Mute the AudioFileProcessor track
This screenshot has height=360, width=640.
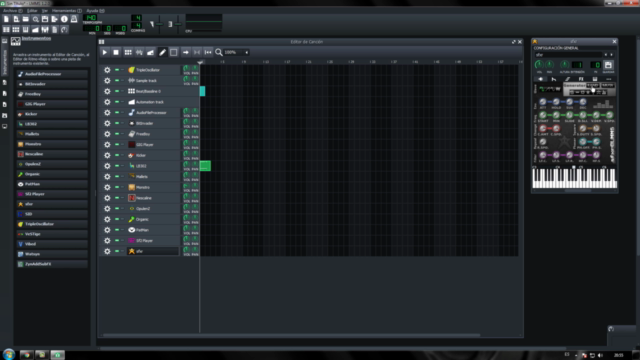[117, 112]
